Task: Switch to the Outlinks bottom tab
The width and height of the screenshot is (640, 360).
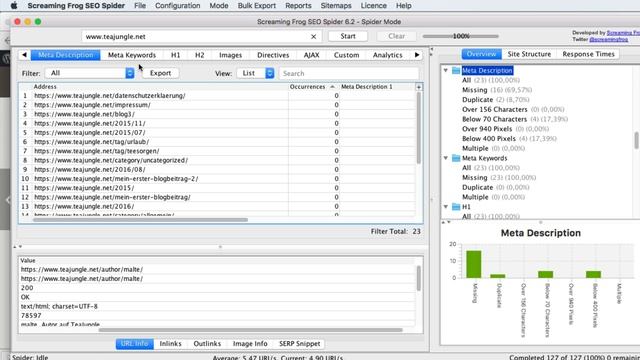Action: pyautogui.click(x=207, y=344)
